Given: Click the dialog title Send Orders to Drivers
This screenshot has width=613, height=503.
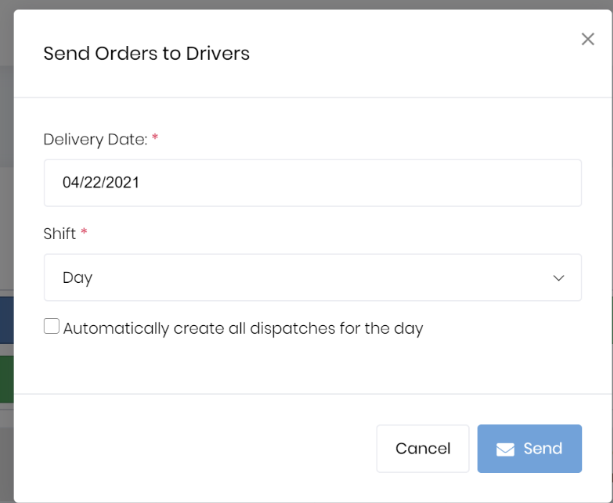Looking at the screenshot, I should click(x=146, y=54).
